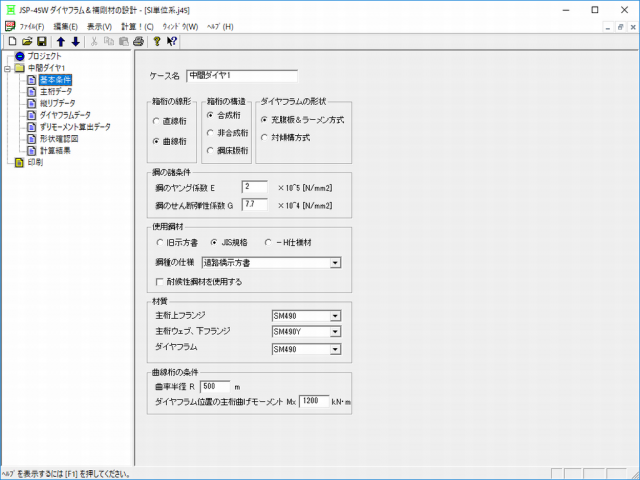
Task: Click the context help pointer icon
Action: [x=172, y=42]
